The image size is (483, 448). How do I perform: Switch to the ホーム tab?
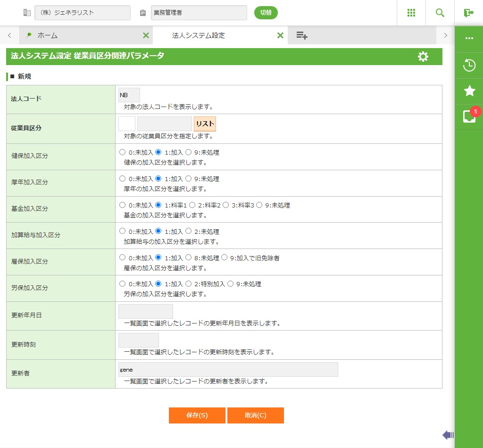[47, 35]
